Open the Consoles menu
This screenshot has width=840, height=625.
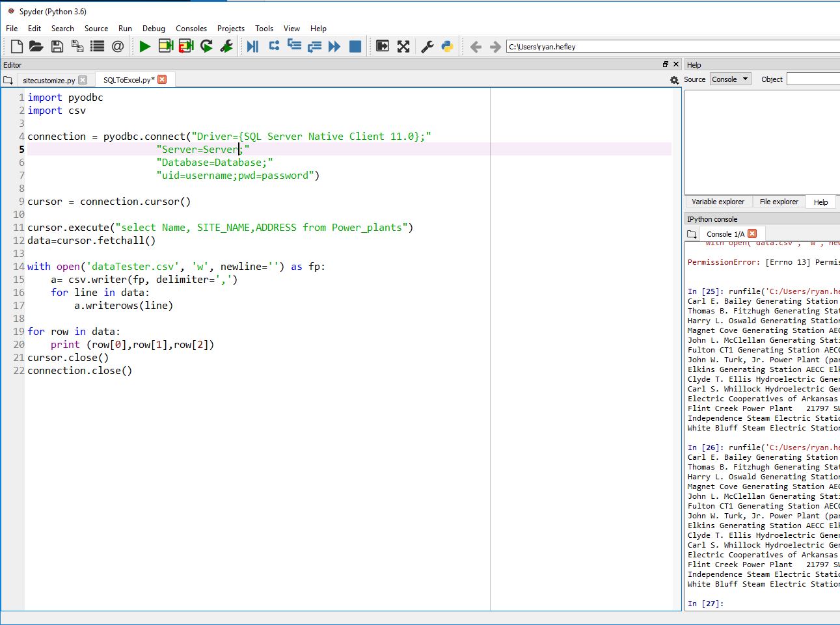click(x=191, y=28)
